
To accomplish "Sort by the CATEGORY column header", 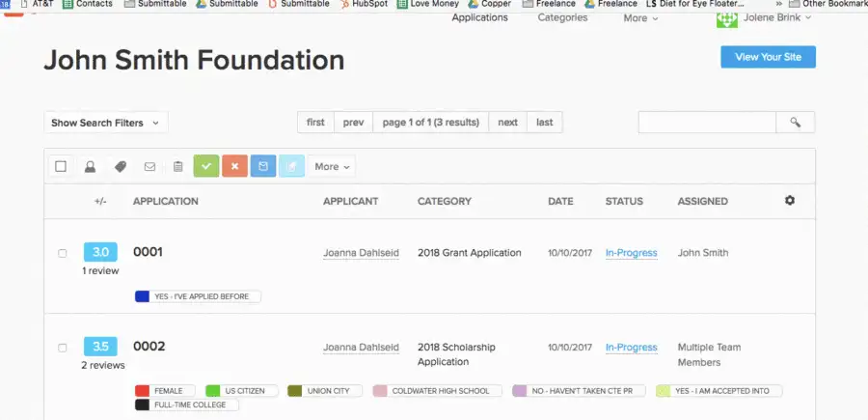I will coord(445,201).
